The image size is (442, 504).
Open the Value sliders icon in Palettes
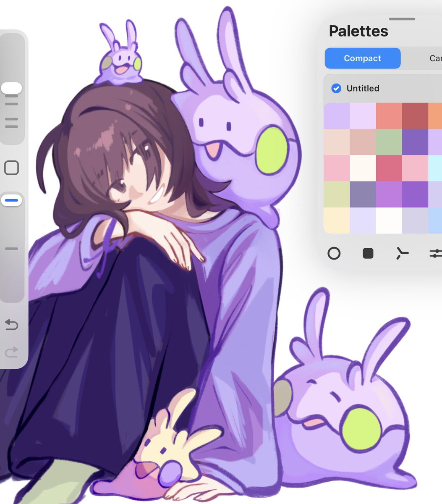[x=436, y=253]
